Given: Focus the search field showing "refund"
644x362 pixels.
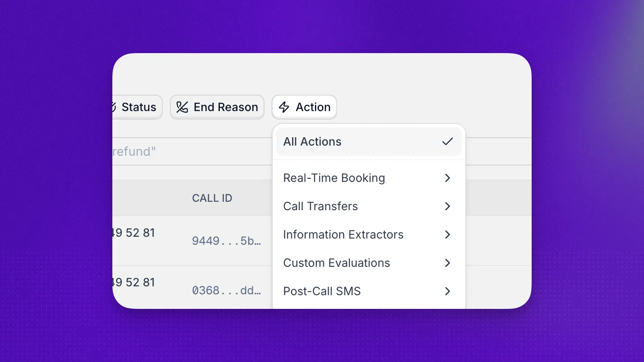Looking at the screenshot, I should coord(192,151).
